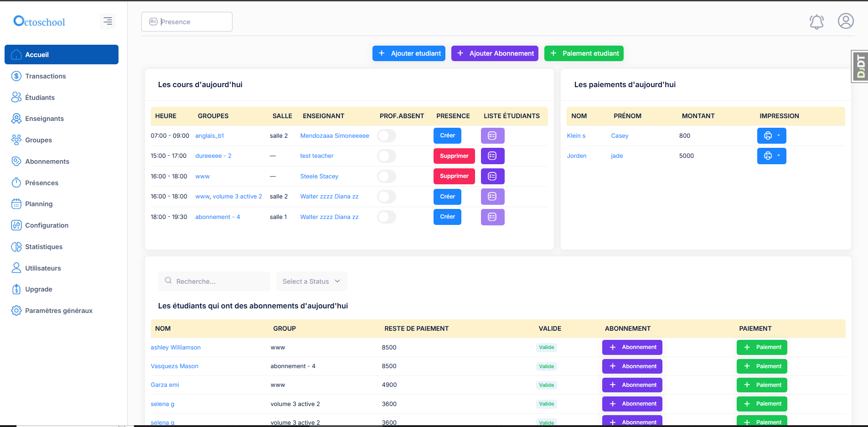Enable prof absent for 18:00 - 19:30 course

(387, 217)
